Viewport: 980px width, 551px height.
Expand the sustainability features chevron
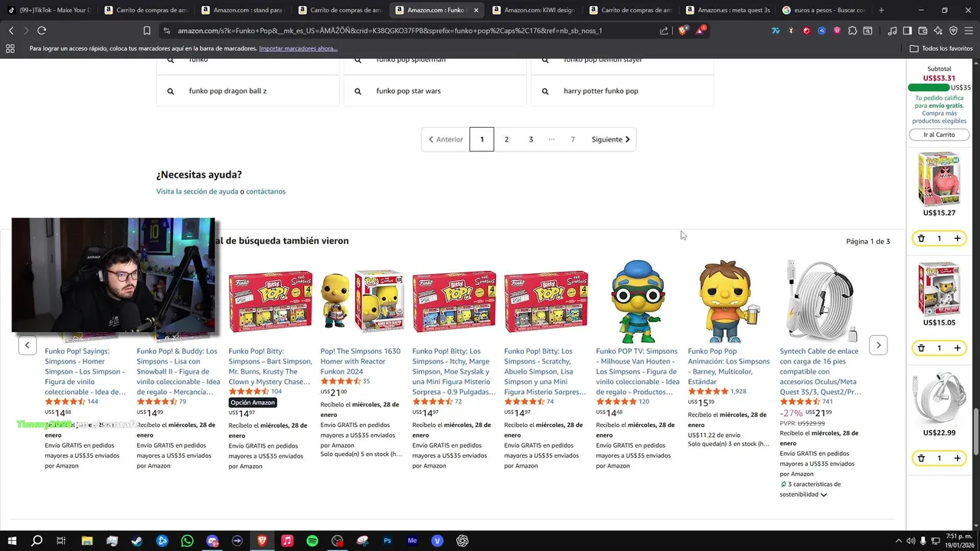(x=824, y=495)
